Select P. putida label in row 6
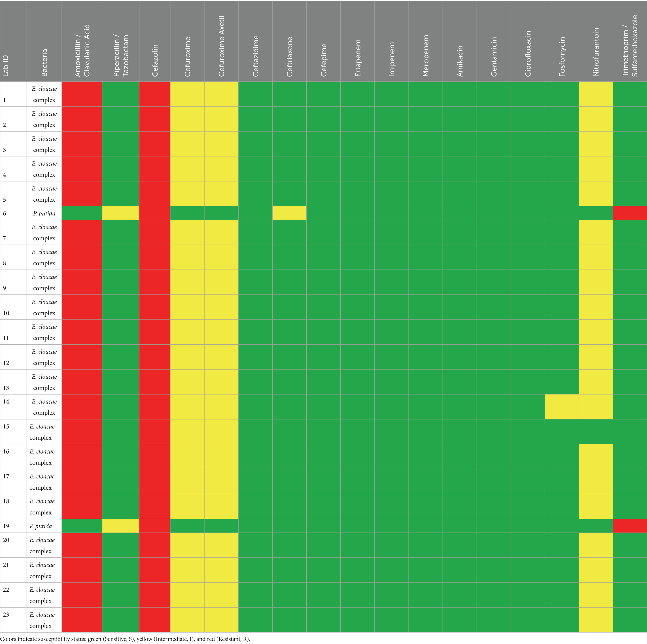This screenshot has width=647, height=644. (44, 213)
